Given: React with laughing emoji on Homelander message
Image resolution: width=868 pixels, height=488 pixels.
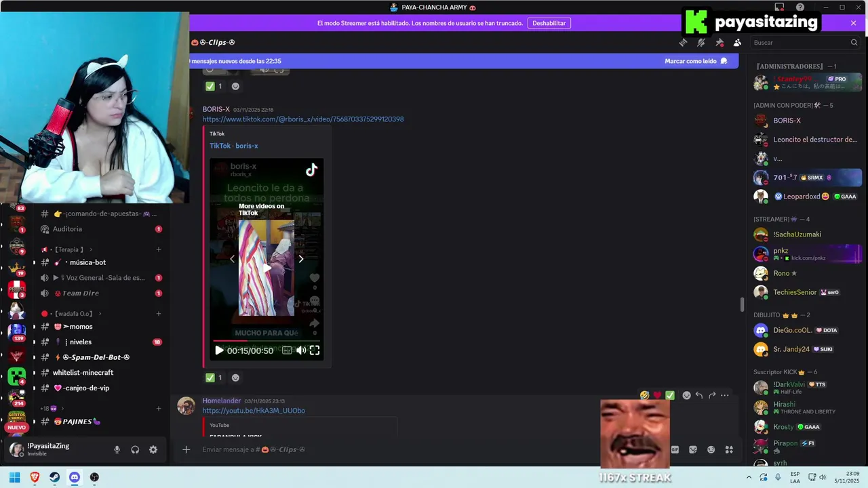Looking at the screenshot, I should click(x=644, y=395).
